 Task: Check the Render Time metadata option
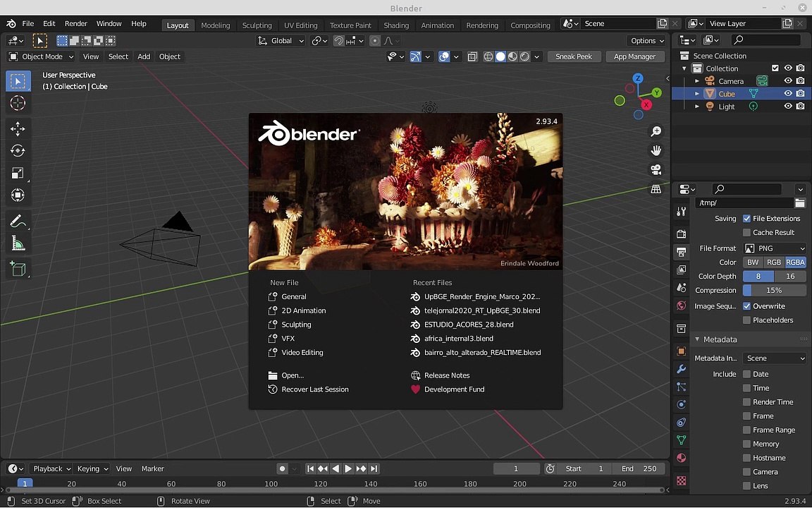click(746, 402)
